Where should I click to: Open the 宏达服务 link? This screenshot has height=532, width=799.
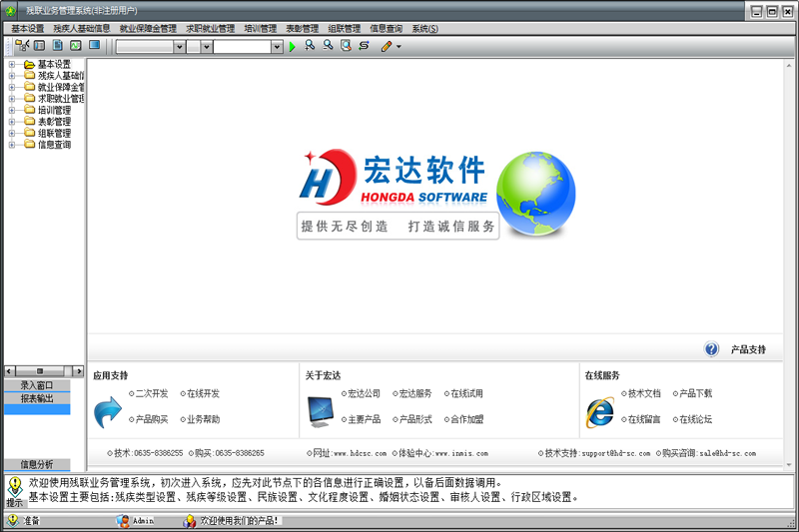tap(415, 393)
